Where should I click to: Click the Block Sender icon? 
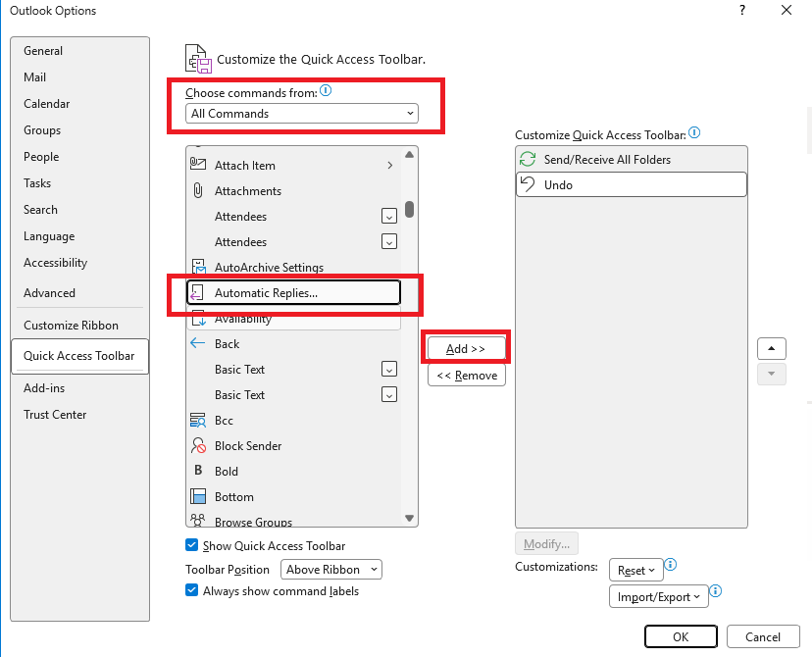pos(198,445)
